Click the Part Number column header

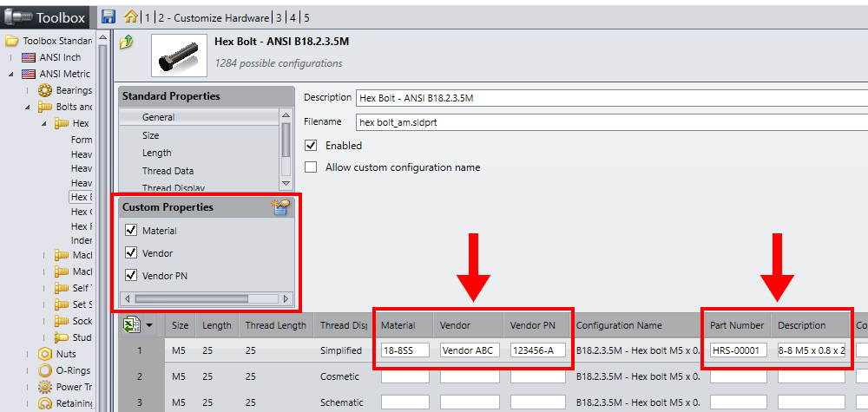pos(737,325)
